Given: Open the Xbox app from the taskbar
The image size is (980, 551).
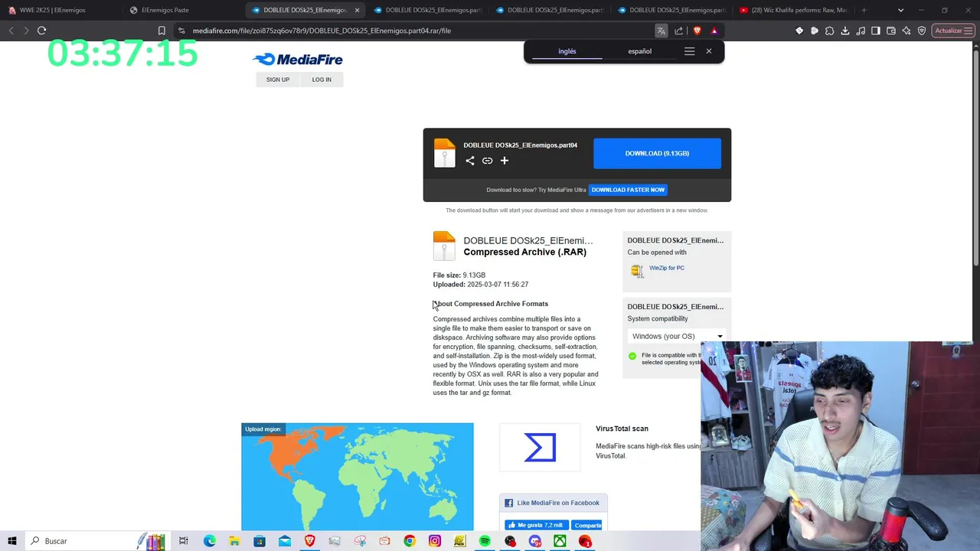Looking at the screenshot, I should point(560,541).
